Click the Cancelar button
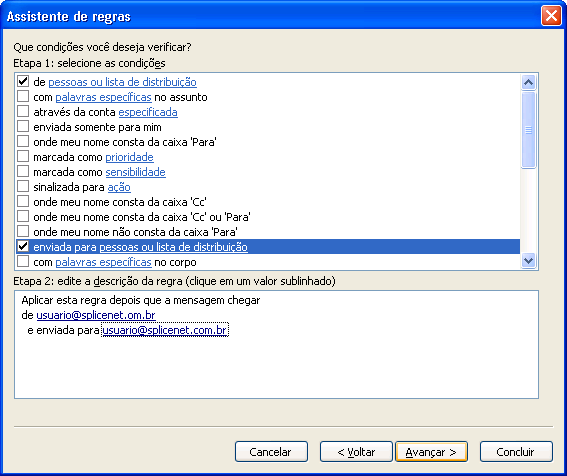This screenshot has width=567, height=476. (x=271, y=452)
